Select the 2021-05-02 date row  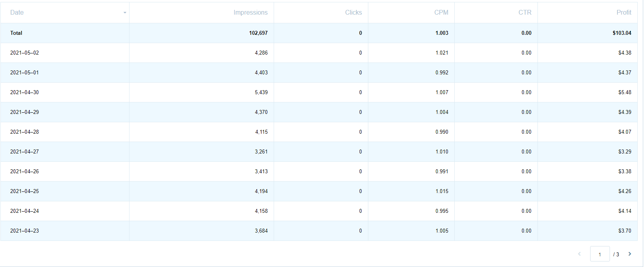click(25, 53)
